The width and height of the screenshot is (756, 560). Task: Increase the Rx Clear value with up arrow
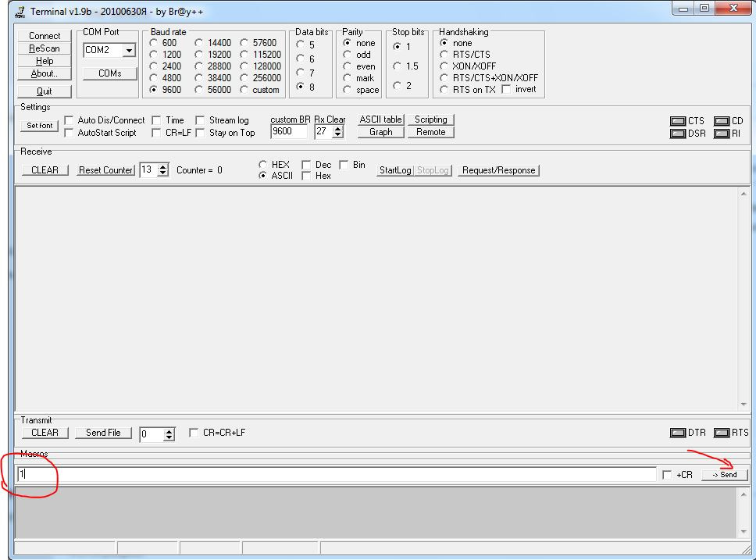(338, 128)
